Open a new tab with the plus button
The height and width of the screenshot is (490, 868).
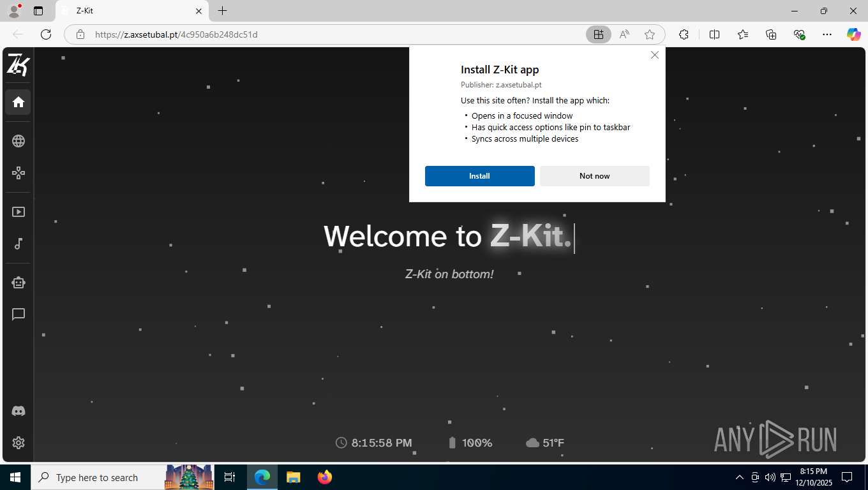(222, 11)
